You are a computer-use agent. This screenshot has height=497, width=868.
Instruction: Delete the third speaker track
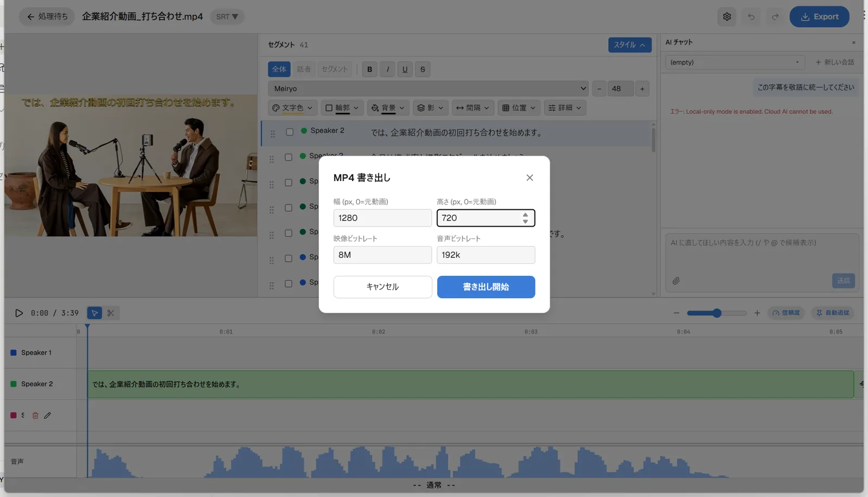tap(35, 415)
